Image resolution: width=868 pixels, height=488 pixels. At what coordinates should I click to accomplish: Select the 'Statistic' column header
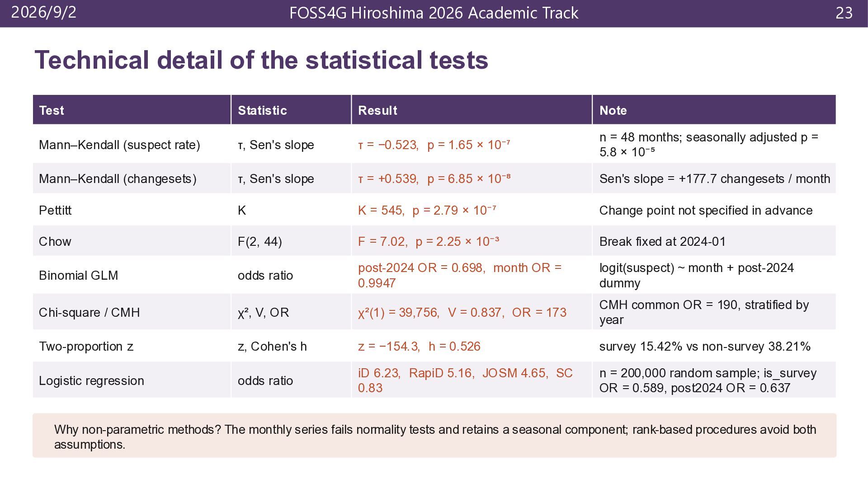291,110
